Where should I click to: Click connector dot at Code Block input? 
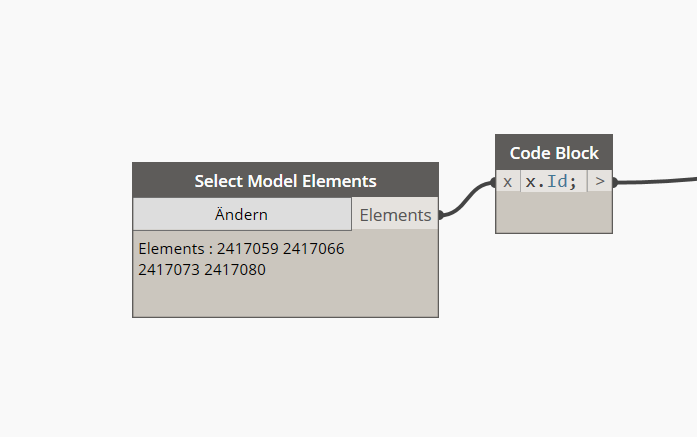click(x=494, y=182)
